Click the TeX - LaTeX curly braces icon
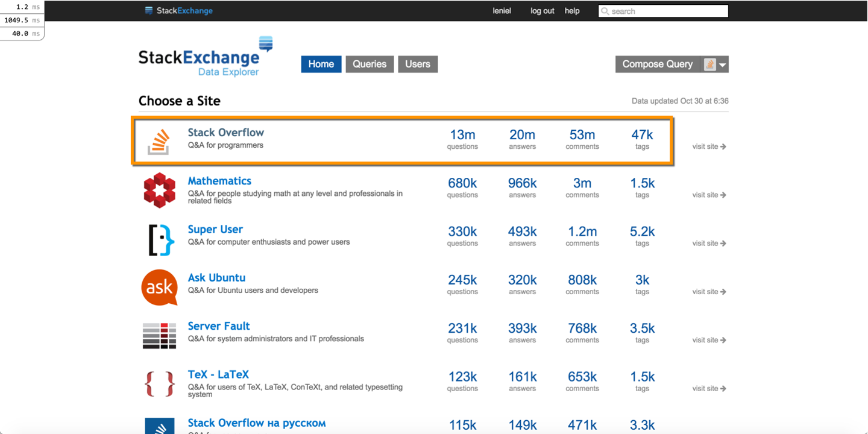The height and width of the screenshot is (434, 868). pyautogui.click(x=159, y=384)
